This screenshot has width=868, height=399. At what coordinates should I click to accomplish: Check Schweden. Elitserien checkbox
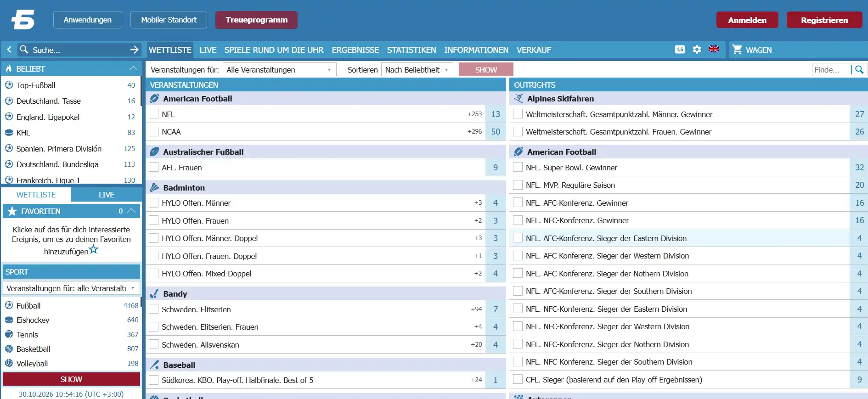coord(154,309)
